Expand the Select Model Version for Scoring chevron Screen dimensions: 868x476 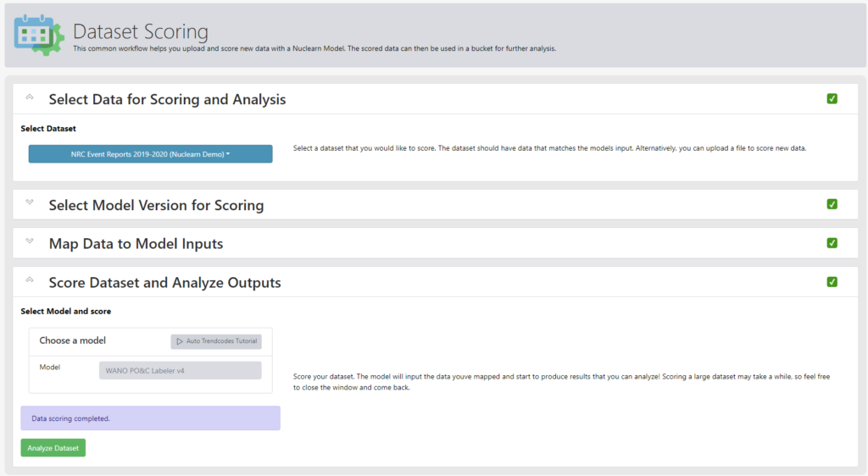[30, 202]
